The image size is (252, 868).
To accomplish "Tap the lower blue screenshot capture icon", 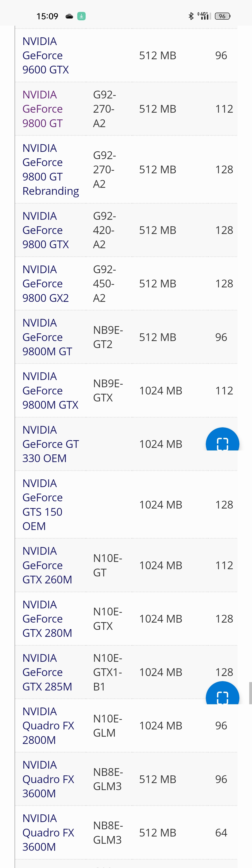I will click(x=222, y=694).
